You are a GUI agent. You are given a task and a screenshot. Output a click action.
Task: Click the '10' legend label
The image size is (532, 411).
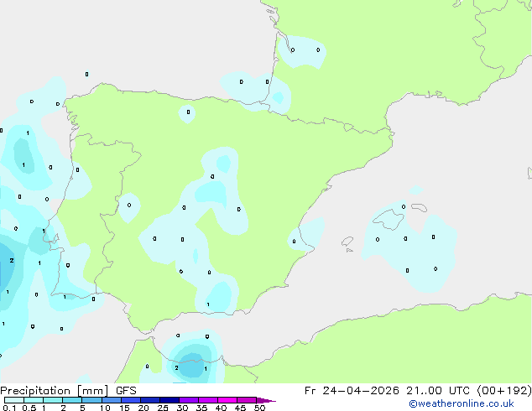[x=105, y=408]
